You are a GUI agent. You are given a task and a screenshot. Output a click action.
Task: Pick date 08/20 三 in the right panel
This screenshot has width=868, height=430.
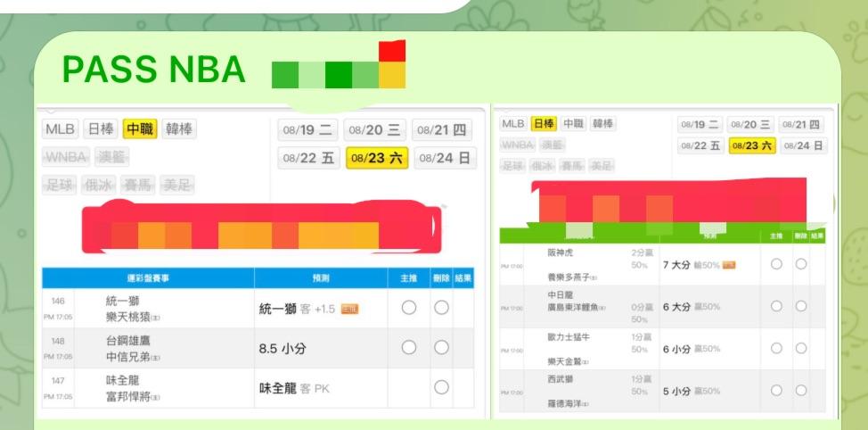coord(750,125)
